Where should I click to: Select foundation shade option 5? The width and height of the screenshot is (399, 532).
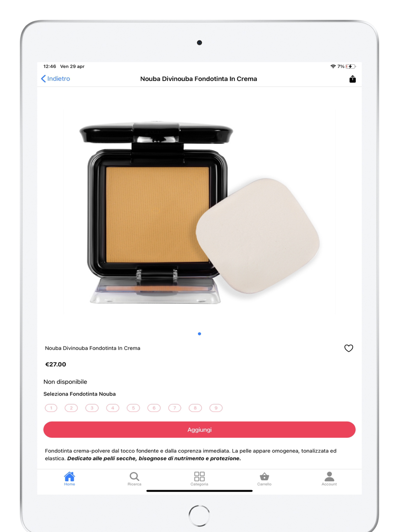pyautogui.click(x=133, y=408)
